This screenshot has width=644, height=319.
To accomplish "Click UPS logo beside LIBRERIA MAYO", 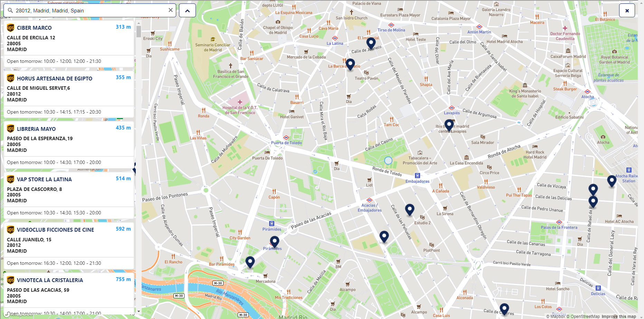I will tap(11, 129).
